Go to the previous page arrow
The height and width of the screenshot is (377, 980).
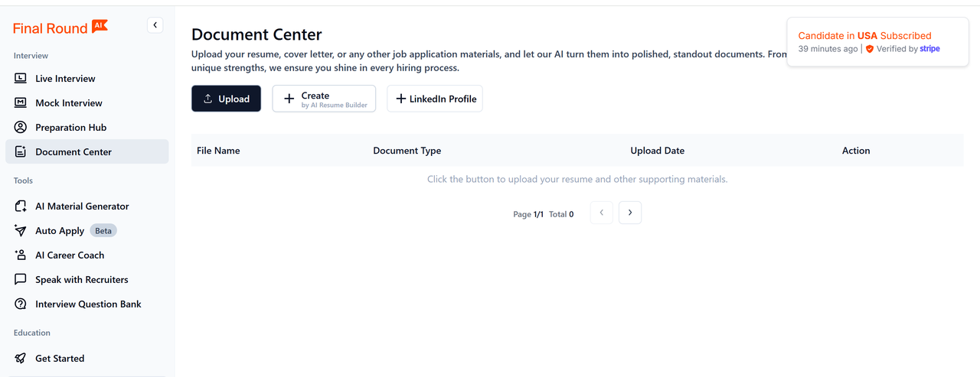coord(602,213)
